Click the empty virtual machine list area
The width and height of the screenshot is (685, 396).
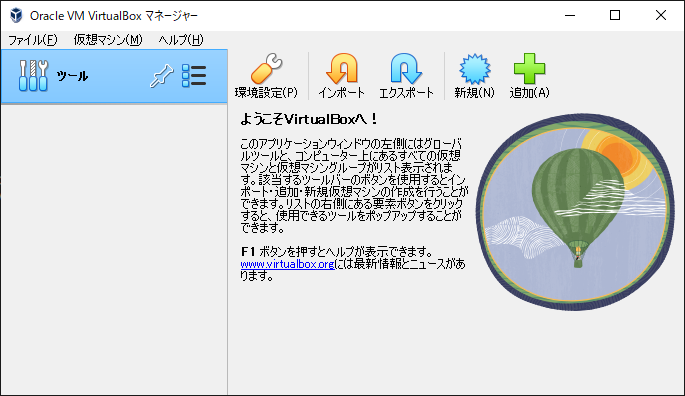click(x=114, y=249)
